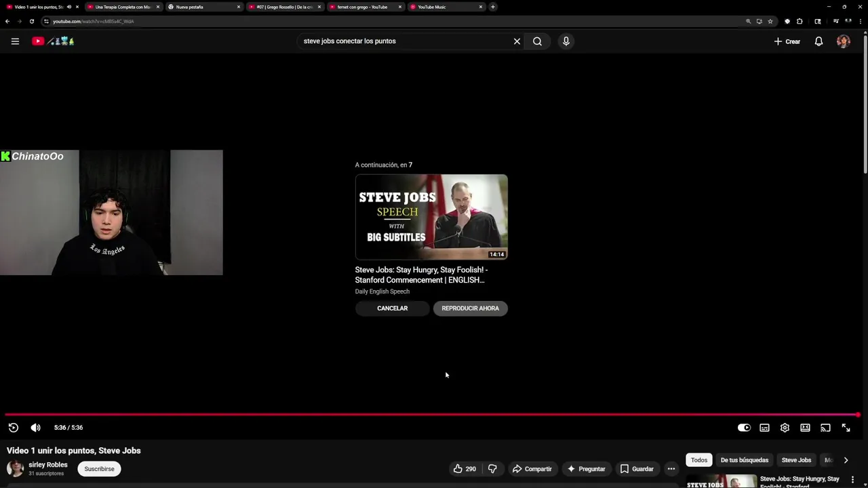Close the YouTube Music tab
This screenshot has width=868, height=488.
[481, 7]
